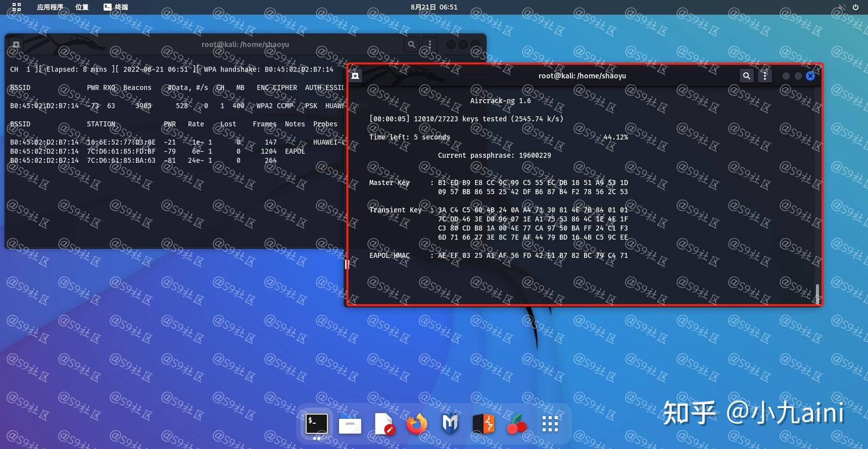Click the 'EAPOL HMAC' label
Viewport: 868px width, 449px height.
pos(389,255)
